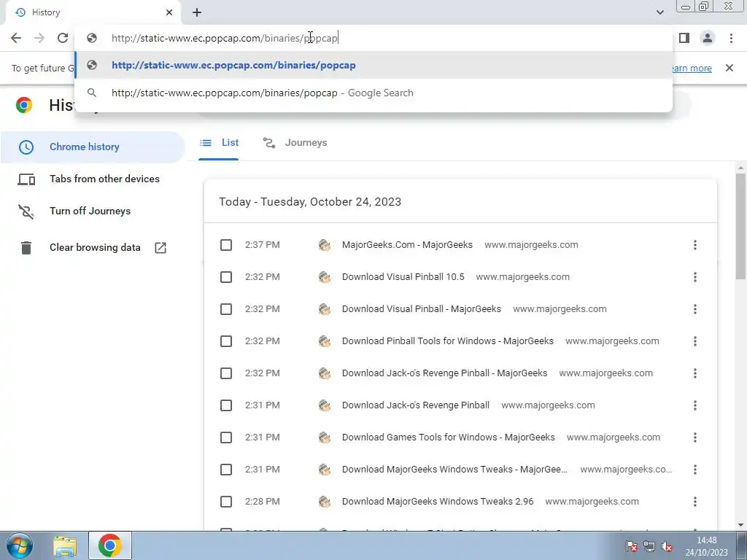
Task: Click the Learn more link
Action: (692, 68)
